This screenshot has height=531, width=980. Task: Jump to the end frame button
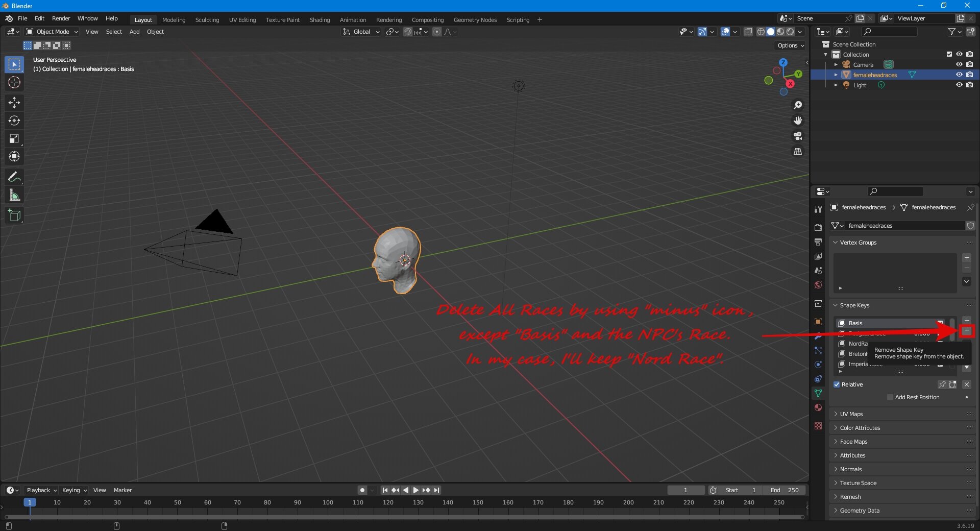tap(436, 490)
